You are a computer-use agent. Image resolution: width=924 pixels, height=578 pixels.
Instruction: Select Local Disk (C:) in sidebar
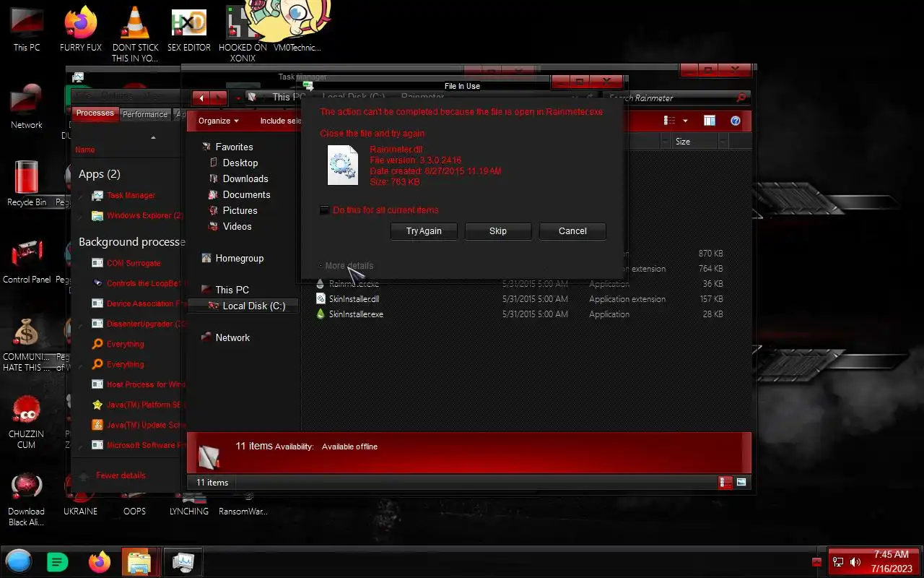point(253,306)
